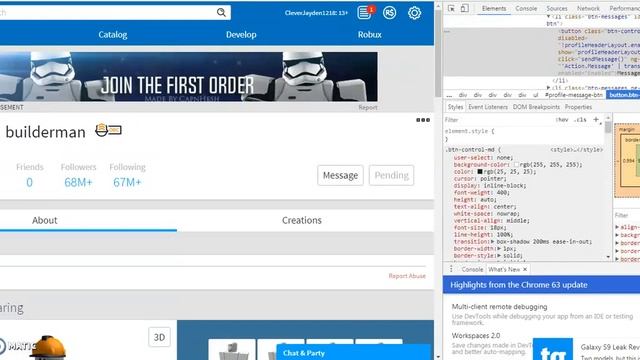The width and height of the screenshot is (640, 360).
Task: Open the 67M+ following count
Action: (x=127, y=182)
